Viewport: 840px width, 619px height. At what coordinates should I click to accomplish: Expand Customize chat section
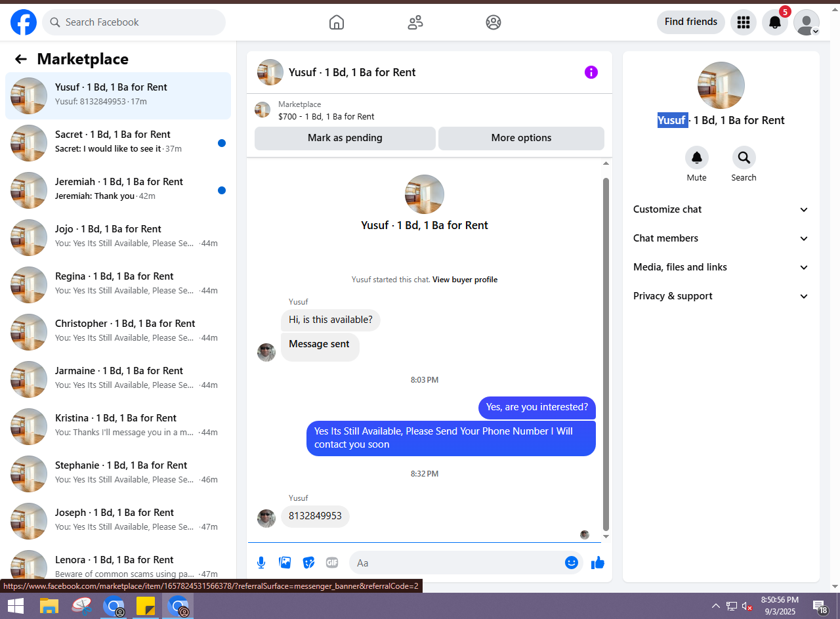[x=721, y=209]
